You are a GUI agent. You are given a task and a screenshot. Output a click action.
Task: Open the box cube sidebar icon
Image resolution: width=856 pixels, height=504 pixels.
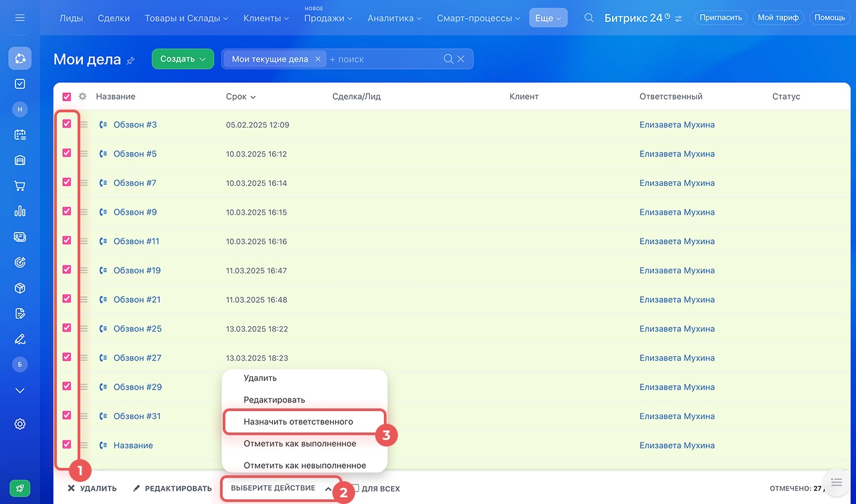20,288
